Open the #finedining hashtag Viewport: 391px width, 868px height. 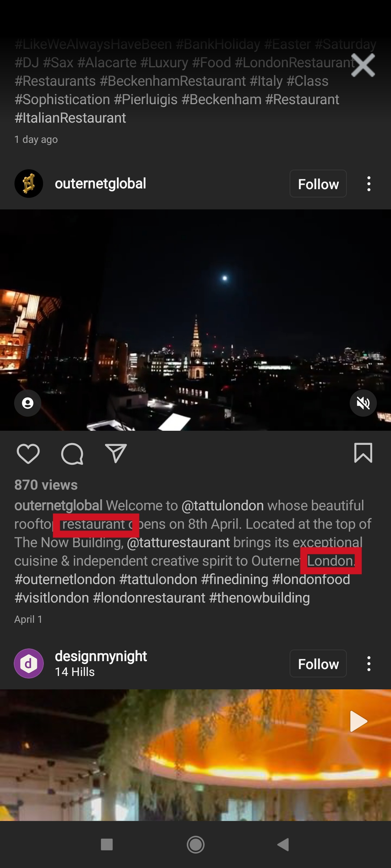point(235,579)
